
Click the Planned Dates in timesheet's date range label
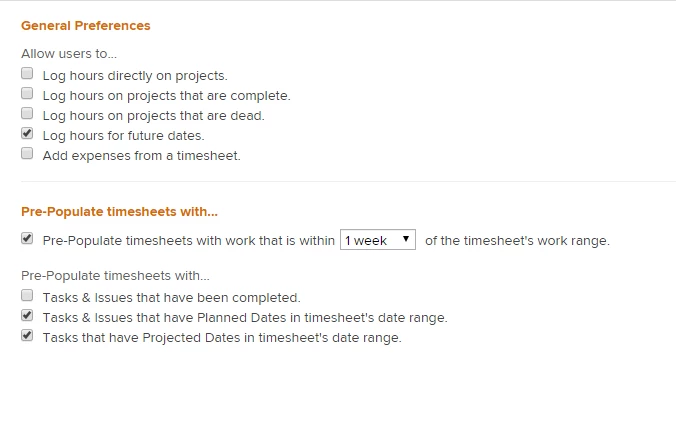point(244,318)
